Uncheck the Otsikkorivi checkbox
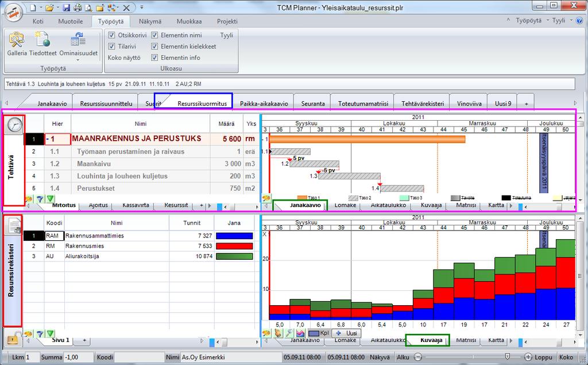Image resolution: width=588 pixels, height=365 pixels. pyautogui.click(x=111, y=35)
